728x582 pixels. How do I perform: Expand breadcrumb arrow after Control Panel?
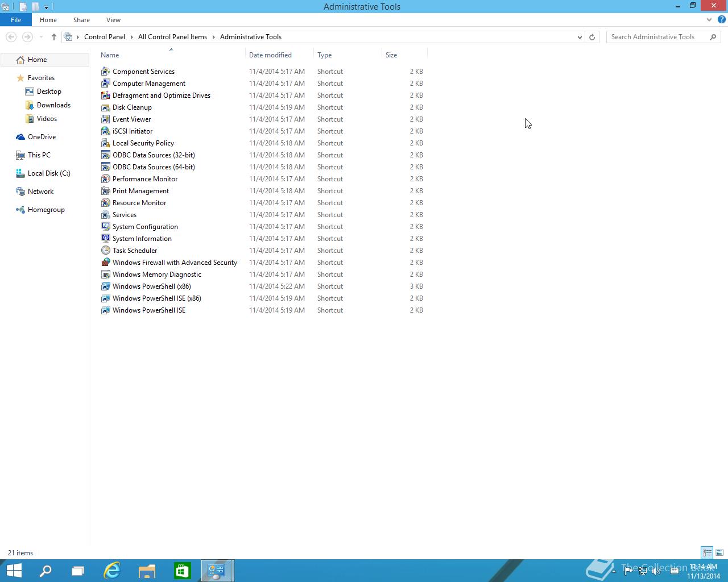click(x=132, y=37)
